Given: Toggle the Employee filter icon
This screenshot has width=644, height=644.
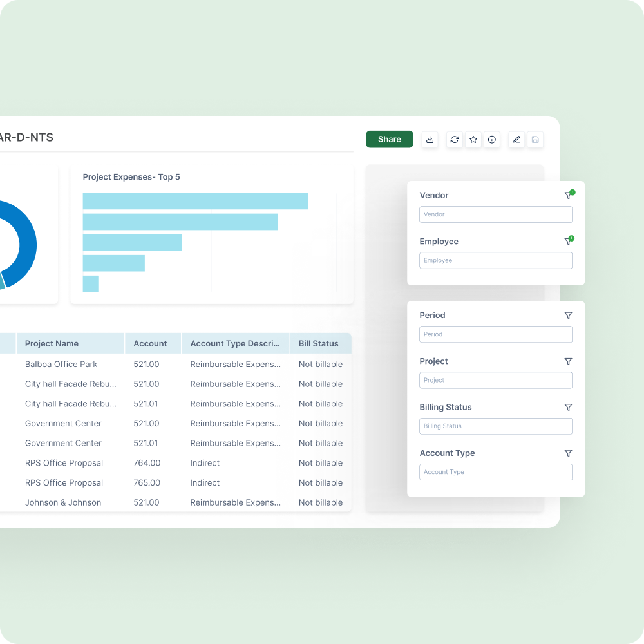Looking at the screenshot, I should 568,241.
